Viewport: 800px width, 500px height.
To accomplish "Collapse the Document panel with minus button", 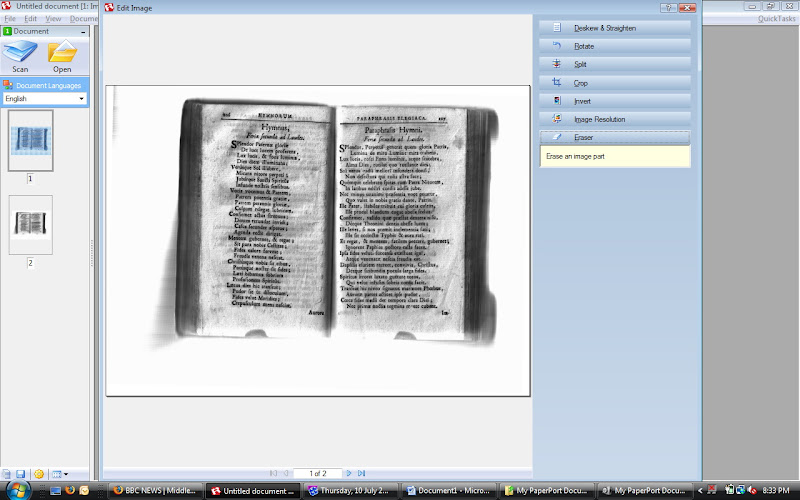I will coord(84,32).
